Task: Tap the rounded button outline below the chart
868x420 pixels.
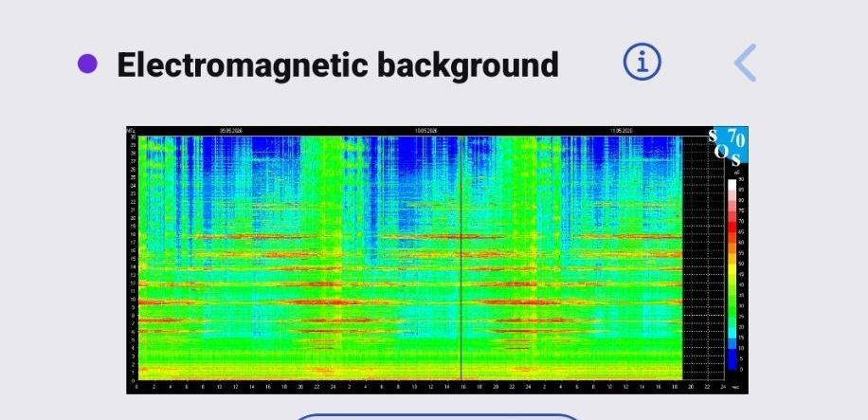Action: (x=437, y=416)
